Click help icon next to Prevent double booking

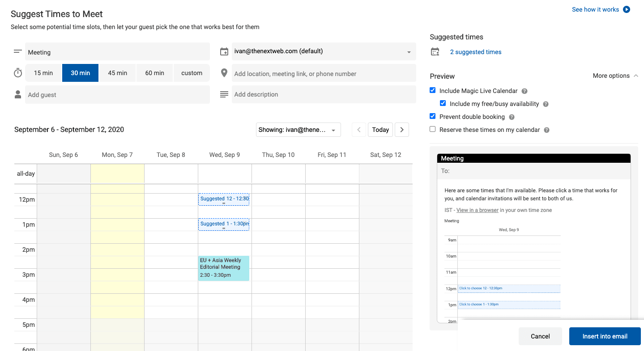512,117
